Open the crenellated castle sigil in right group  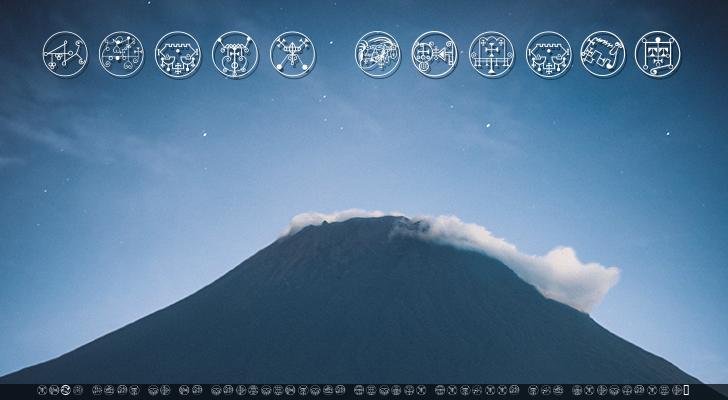[x=549, y=54]
